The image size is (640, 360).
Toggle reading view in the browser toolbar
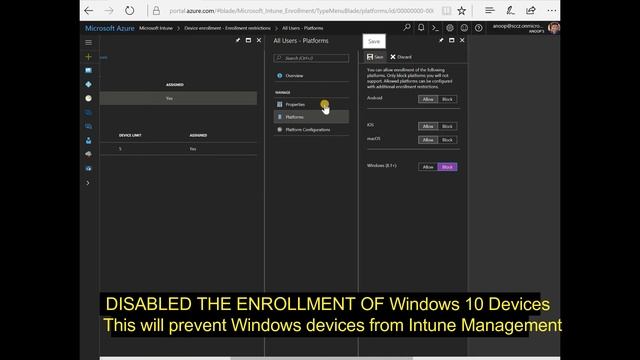pyautogui.click(x=447, y=11)
